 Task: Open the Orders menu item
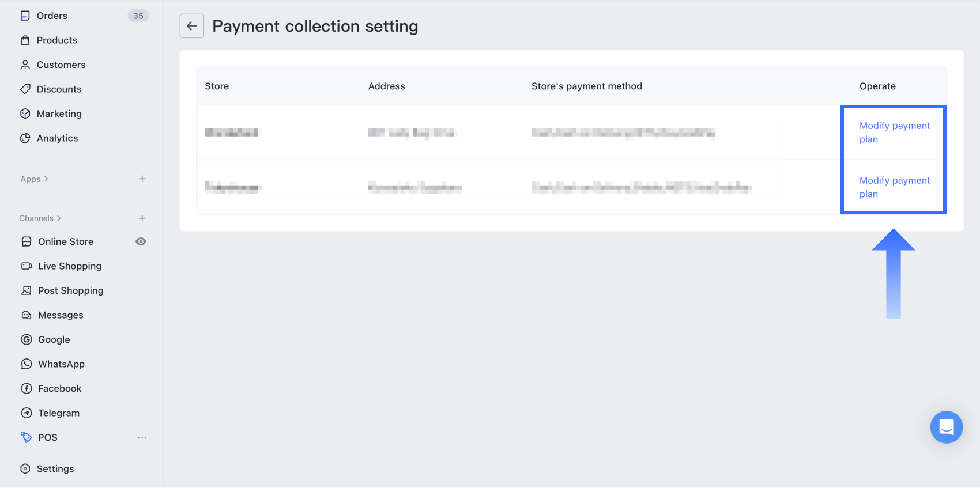coord(52,16)
